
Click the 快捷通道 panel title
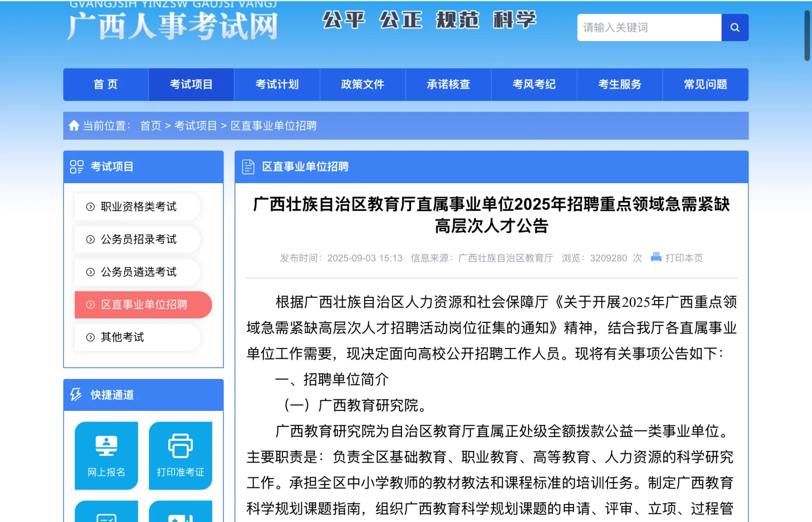click(112, 395)
